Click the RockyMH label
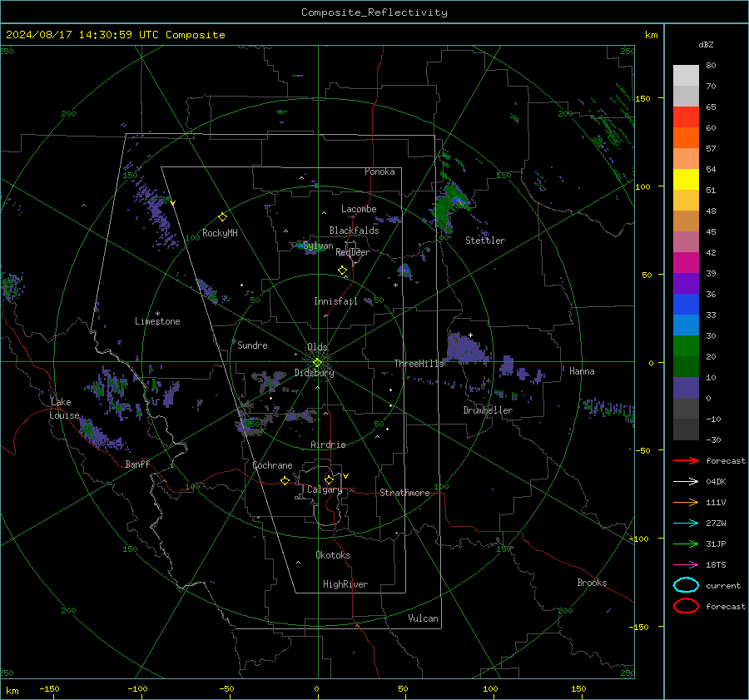Image resolution: width=749 pixels, height=700 pixels. click(x=220, y=233)
